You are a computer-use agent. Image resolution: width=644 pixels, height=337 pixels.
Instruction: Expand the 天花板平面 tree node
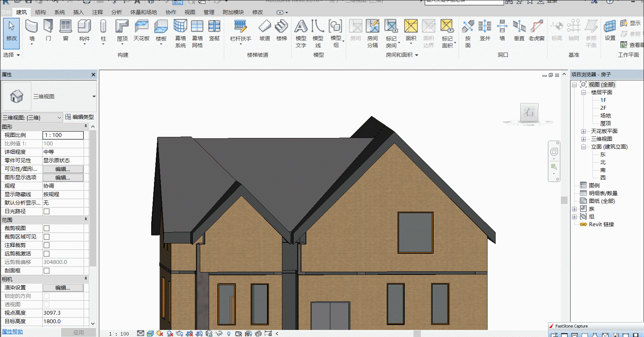(583, 131)
